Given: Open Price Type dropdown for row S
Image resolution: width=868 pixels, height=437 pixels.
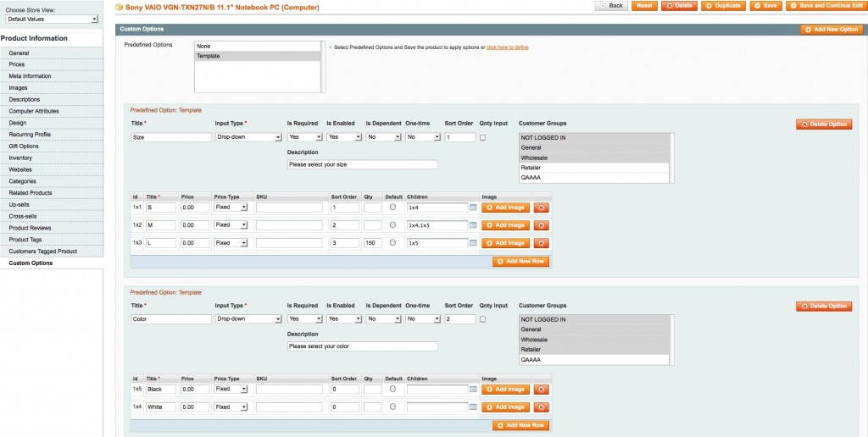Looking at the screenshot, I should point(231,207).
